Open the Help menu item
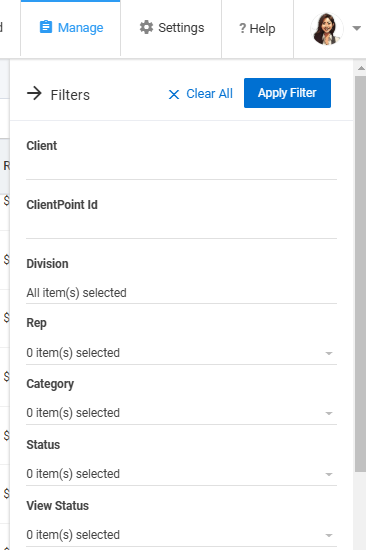 coord(257,29)
